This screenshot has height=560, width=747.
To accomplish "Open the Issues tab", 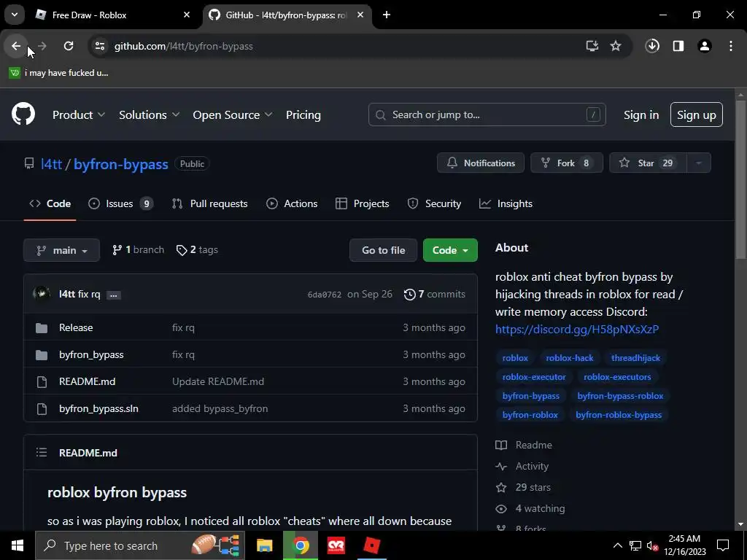I will pyautogui.click(x=120, y=204).
